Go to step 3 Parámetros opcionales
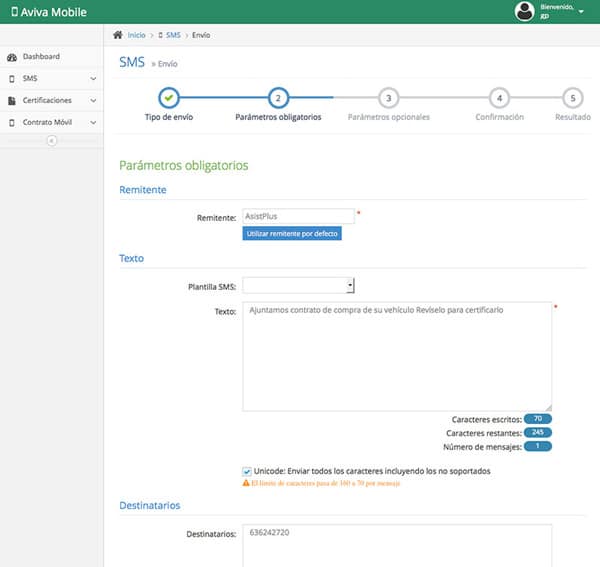Screen dimensions: 600x567 coord(388,98)
